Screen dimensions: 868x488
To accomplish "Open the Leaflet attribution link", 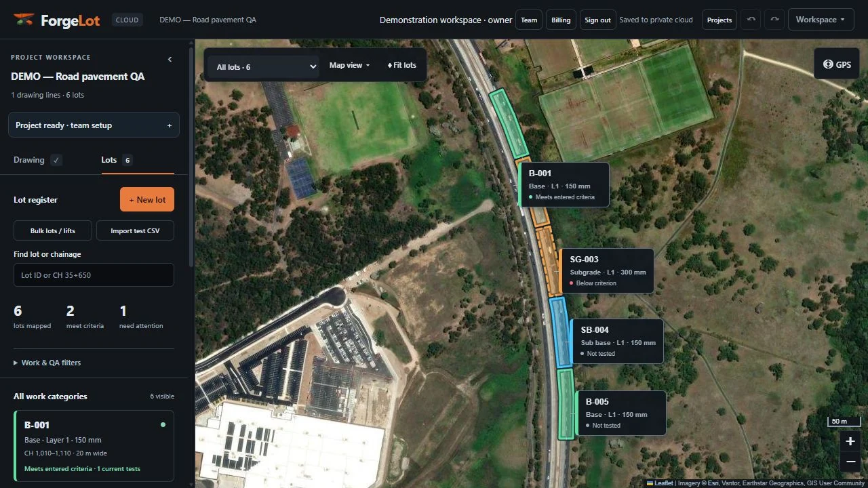I will click(660, 483).
